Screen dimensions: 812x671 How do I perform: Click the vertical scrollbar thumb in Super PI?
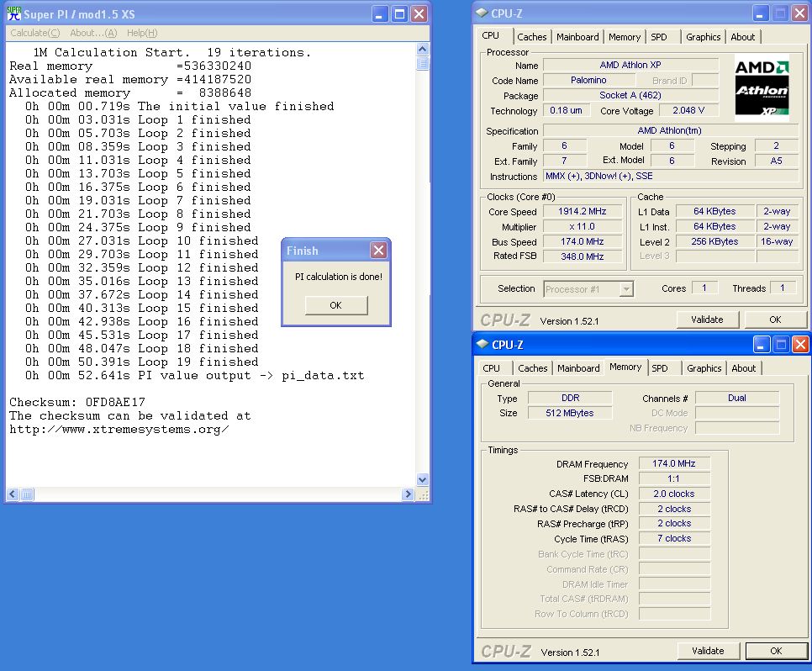point(423,63)
